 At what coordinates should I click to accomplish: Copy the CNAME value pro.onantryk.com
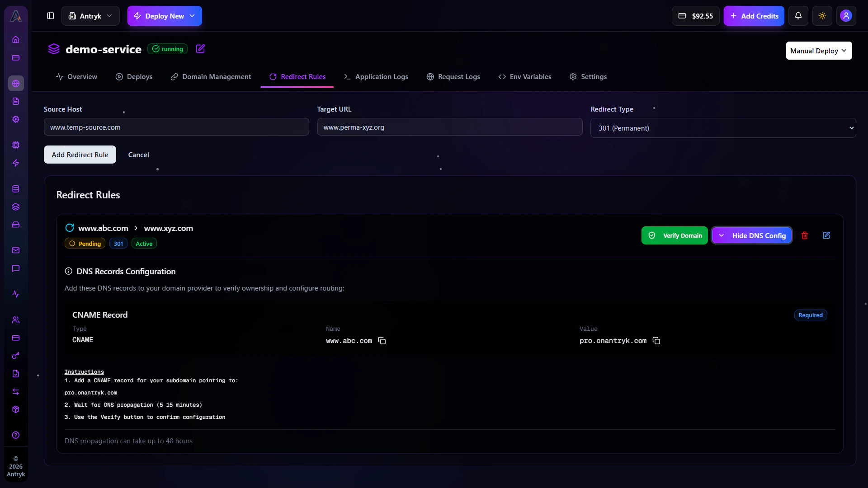(x=656, y=341)
